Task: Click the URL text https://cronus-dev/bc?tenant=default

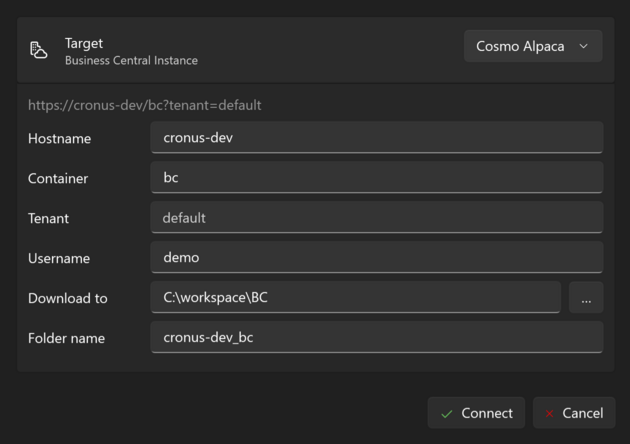Action: pyautogui.click(x=145, y=105)
